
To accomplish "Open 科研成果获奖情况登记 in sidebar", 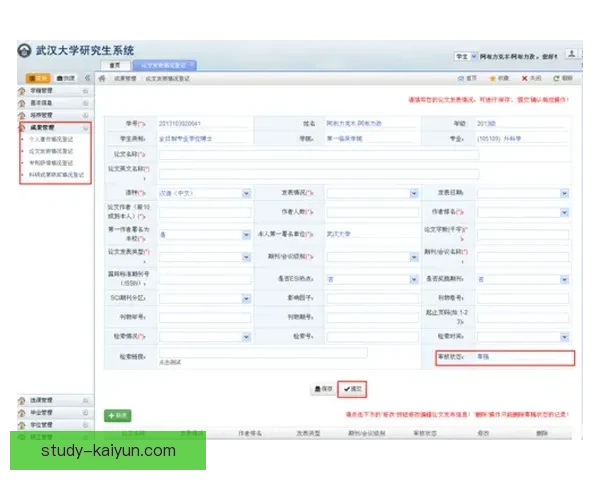I will tap(56, 175).
